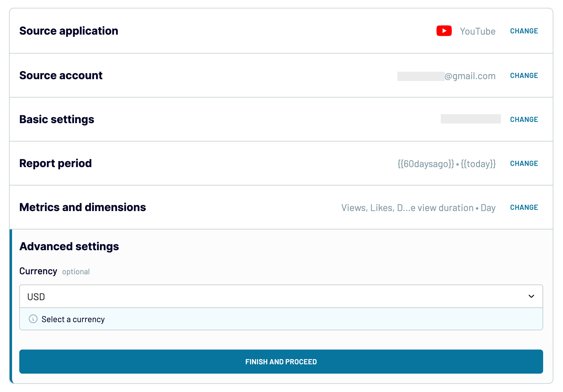
Task: Click the Metrics and dimensions heading
Action: click(82, 207)
